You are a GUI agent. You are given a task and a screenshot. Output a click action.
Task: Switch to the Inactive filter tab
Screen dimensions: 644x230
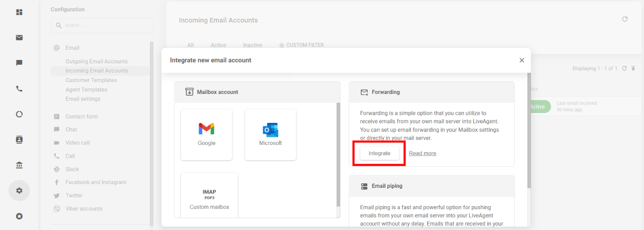(x=253, y=45)
